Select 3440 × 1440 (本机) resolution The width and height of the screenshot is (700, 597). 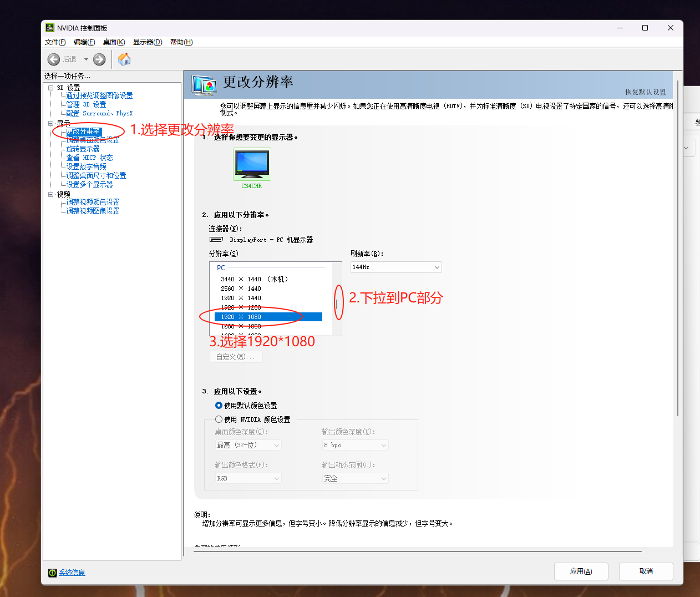[255, 279]
